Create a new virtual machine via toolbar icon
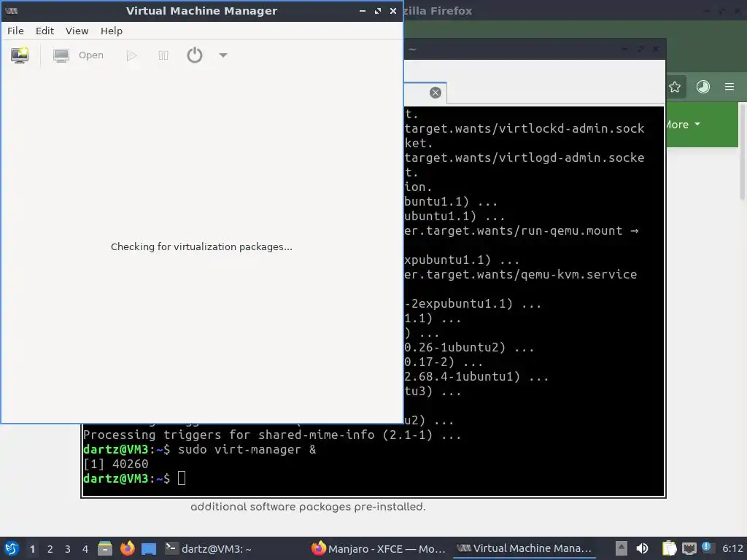 [20, 55]
